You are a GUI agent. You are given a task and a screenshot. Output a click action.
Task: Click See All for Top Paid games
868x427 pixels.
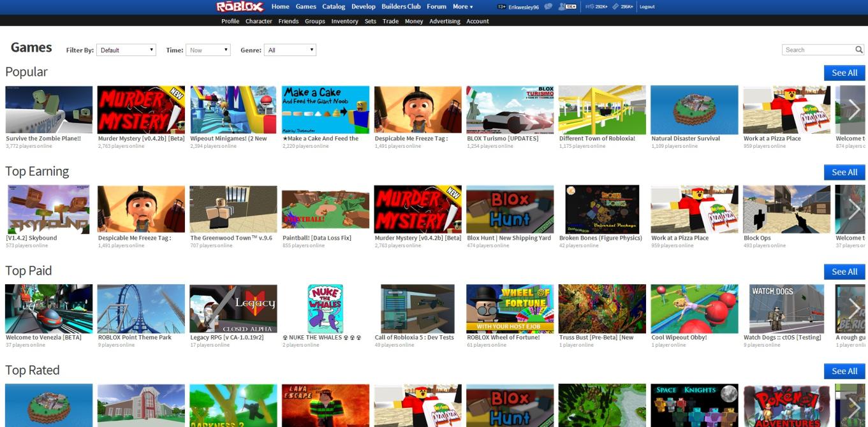click(844, 271)
